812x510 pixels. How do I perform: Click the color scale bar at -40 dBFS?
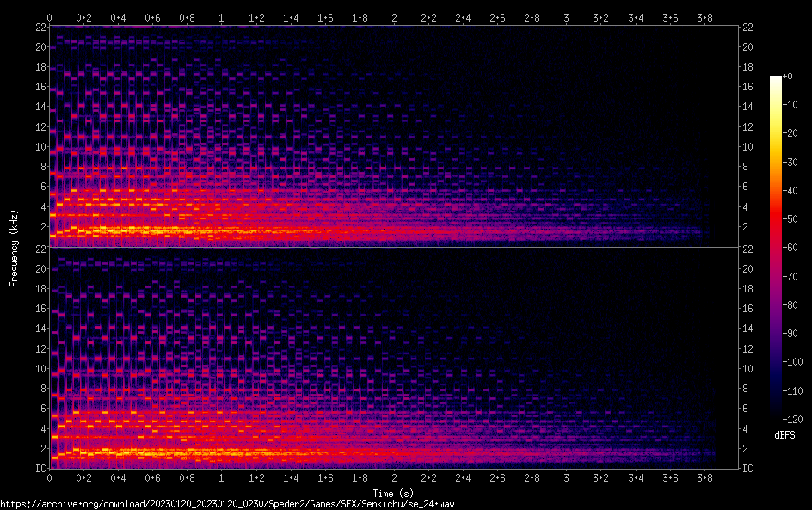tap(776, 191)
